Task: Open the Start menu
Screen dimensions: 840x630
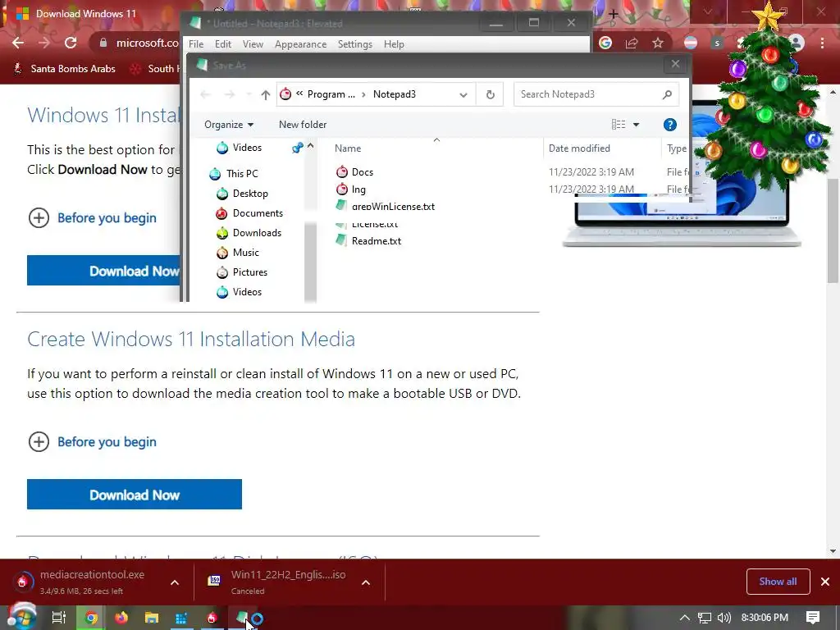Action: (21, 618)
